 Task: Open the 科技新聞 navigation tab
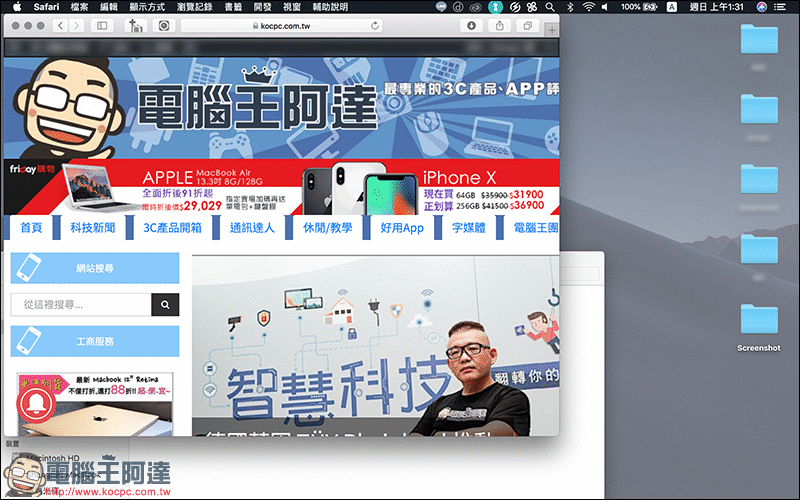[93, 228]
